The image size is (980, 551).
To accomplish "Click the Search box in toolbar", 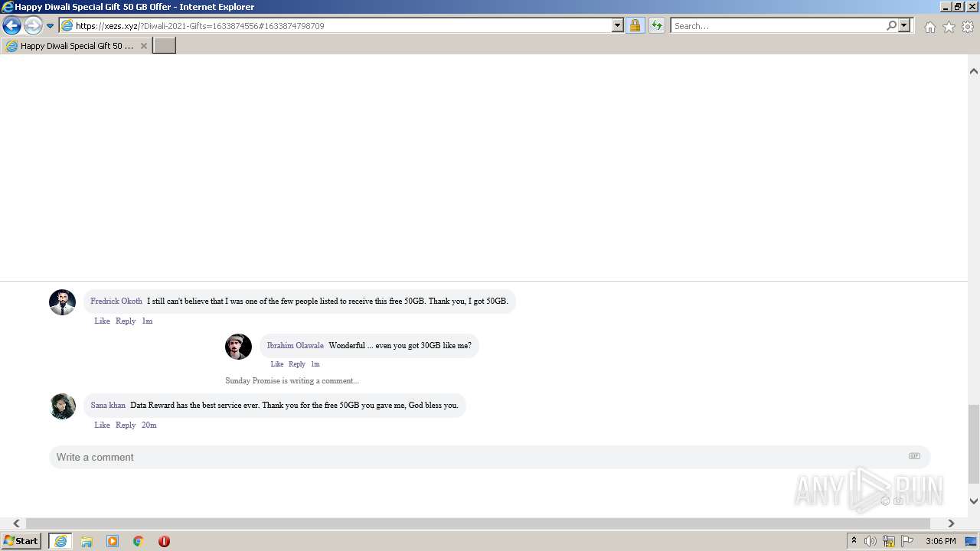I will [777, 26].
